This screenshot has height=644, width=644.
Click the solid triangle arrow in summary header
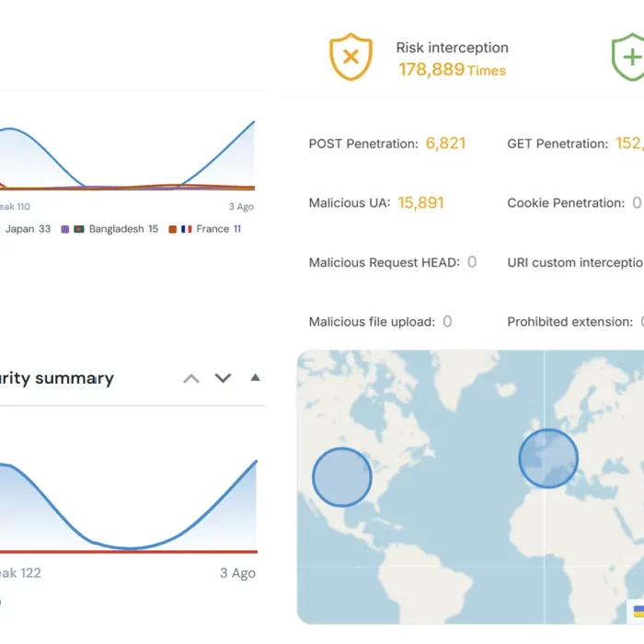pyautogui.click(x=255, y=377)
